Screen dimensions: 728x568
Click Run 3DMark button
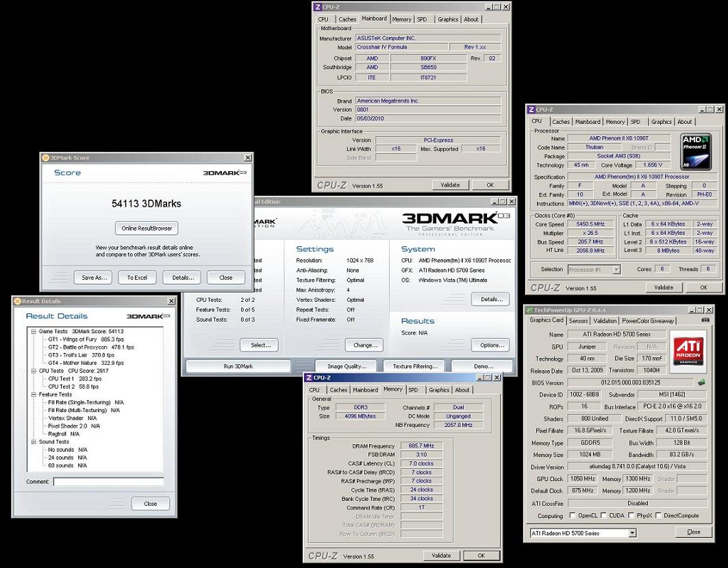[x=238, y=366]
